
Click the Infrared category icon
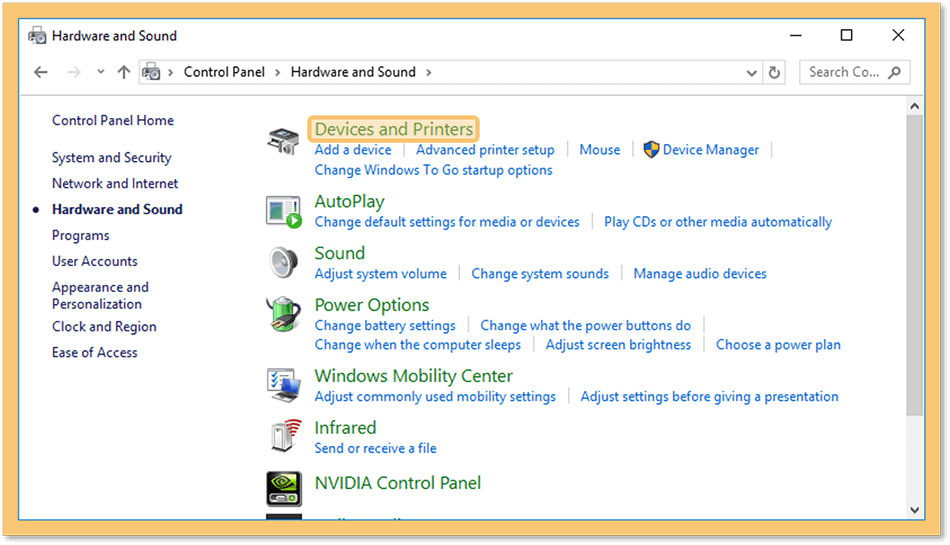click(x=285, y=435)
